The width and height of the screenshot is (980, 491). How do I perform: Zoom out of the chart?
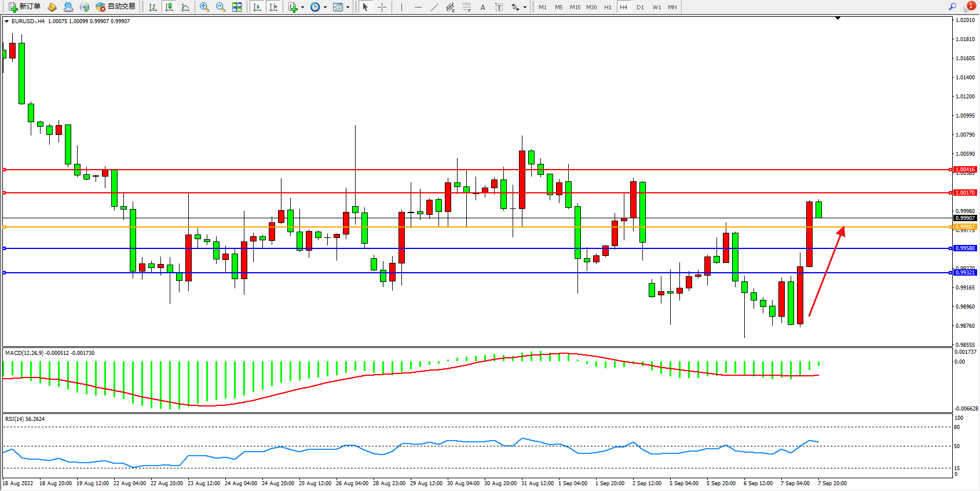tap(221, 7)
